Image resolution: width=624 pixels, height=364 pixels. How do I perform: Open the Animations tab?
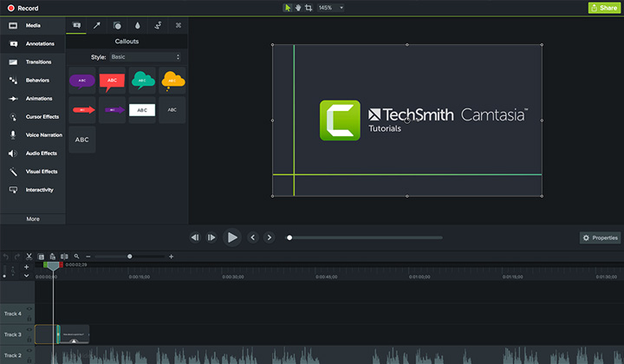[33, 99]
